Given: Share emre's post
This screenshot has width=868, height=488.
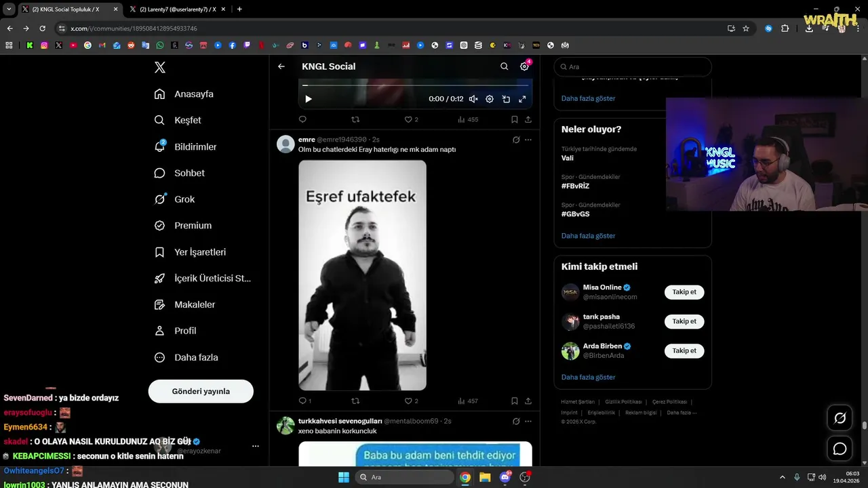Looking at the screenshot, I should pyautogui.click(x=528, y=401).
